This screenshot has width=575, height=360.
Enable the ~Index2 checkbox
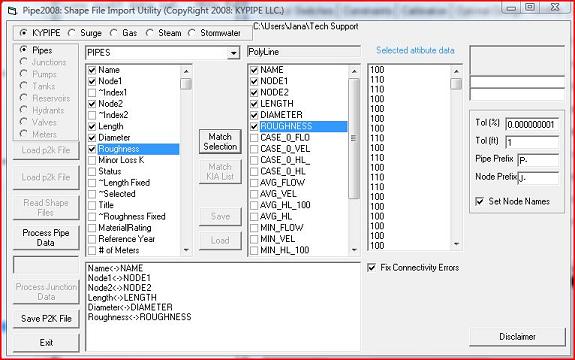tap(92, 115)
